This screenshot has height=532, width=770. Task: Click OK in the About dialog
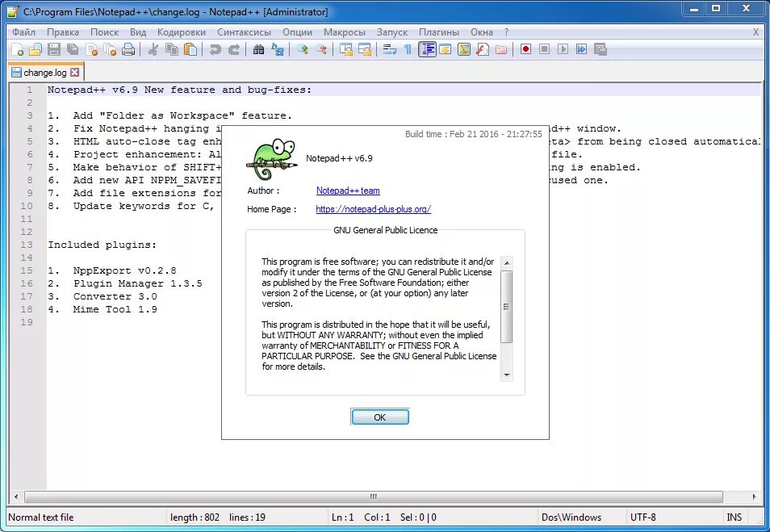click(x=379, y=417)
